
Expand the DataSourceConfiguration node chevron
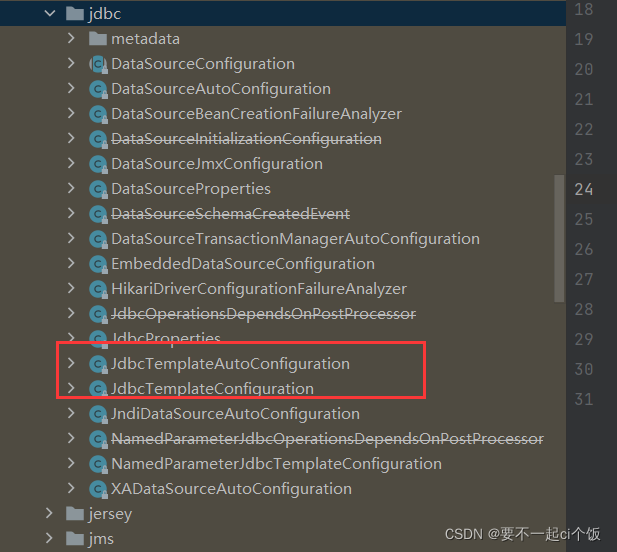coord(71,63)
